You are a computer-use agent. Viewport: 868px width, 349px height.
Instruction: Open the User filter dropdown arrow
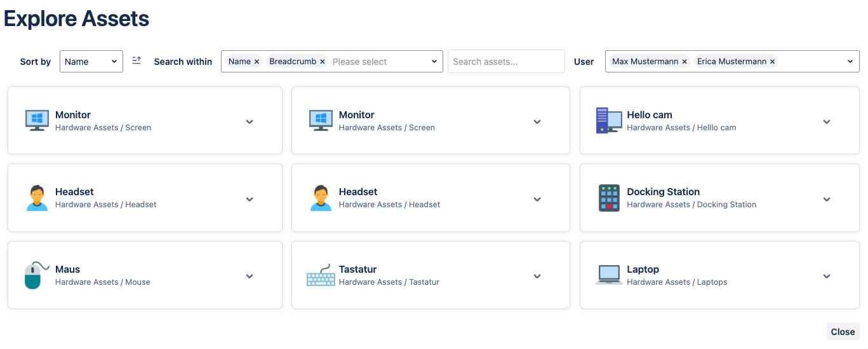point(850,62)
